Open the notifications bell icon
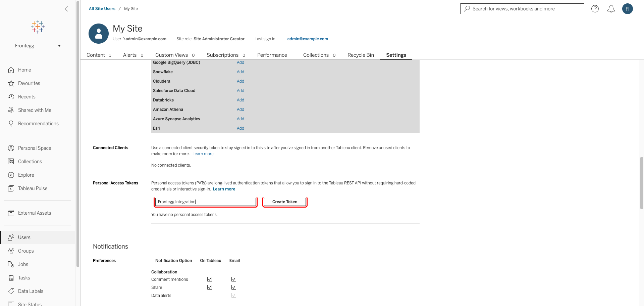Image resolution: width=644 pixels, height=306 pixels. pos(611,9)
